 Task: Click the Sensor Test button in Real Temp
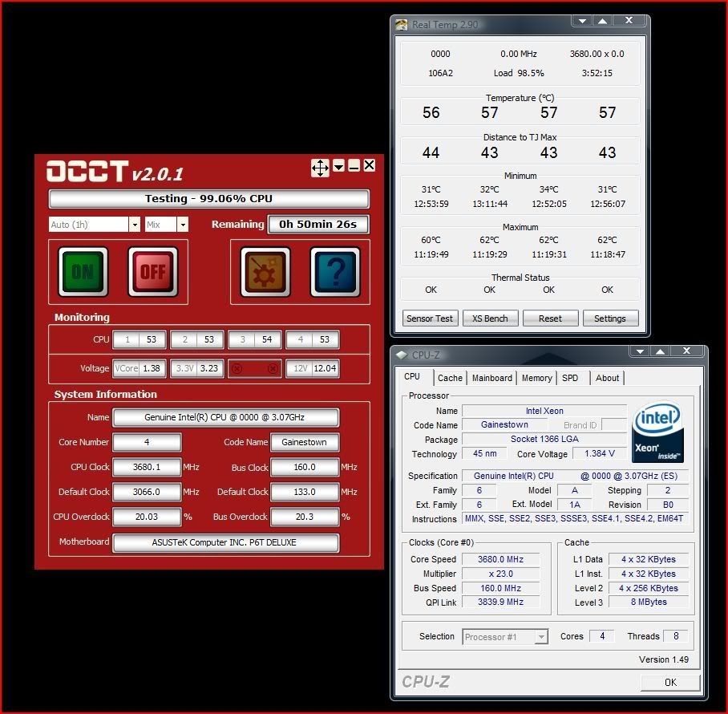(x=430, y=318)
